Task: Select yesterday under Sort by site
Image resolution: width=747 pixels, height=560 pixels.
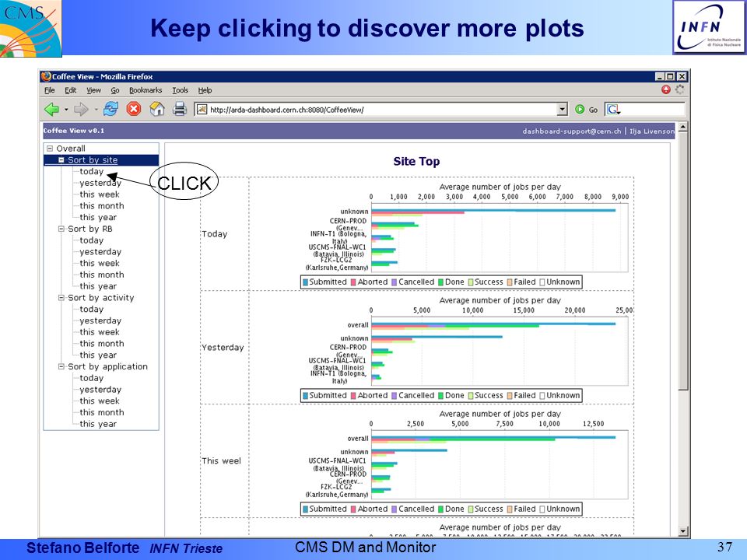Action: point(100,183)
